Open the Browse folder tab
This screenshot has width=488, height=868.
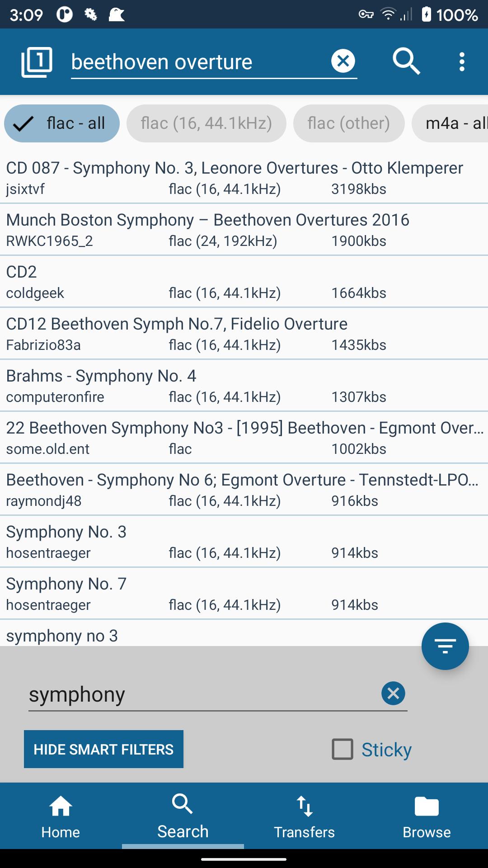pyautogui.click(x=427, y=816)
